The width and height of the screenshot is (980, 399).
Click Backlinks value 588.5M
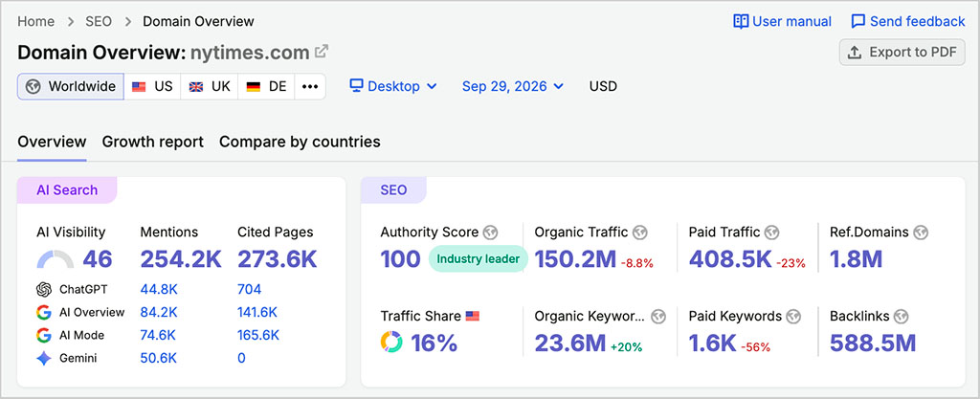[x=873, y=343]
